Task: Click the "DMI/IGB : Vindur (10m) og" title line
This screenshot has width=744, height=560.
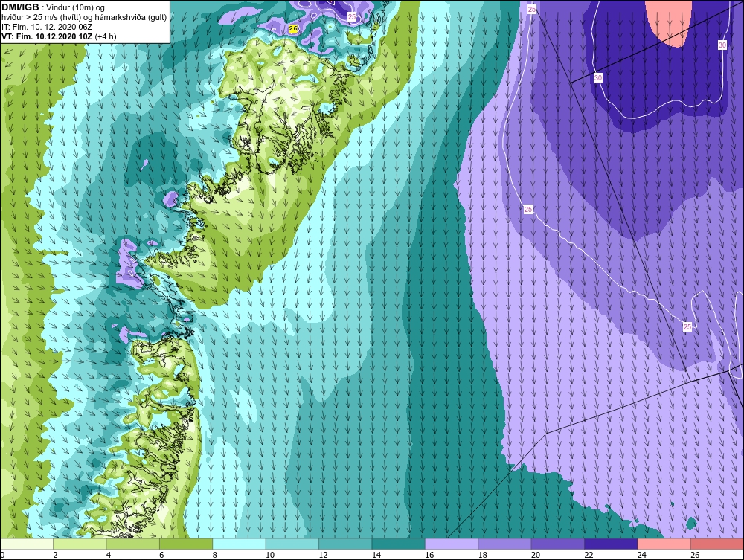Action: (x=54, y=7)
